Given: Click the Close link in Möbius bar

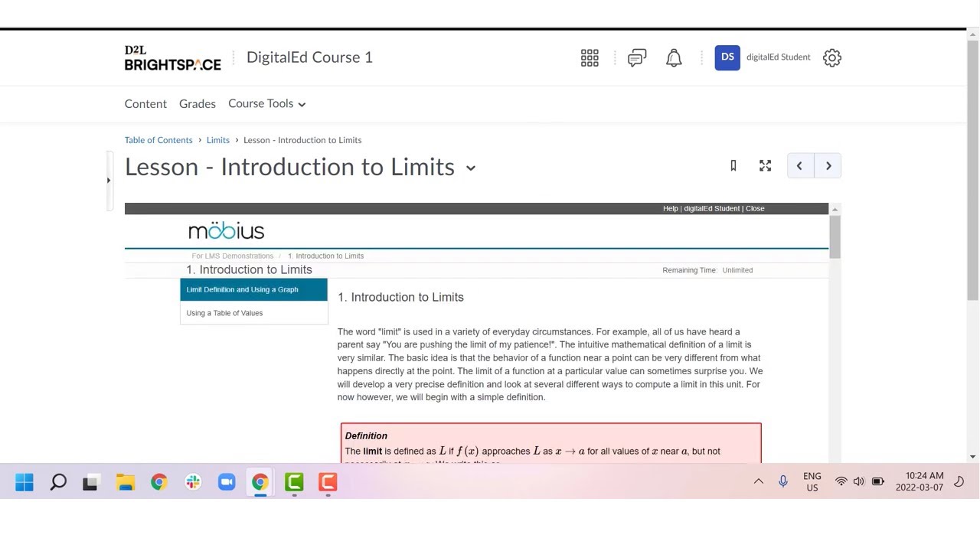Looking at the screenshot, I should coord(755,209).
